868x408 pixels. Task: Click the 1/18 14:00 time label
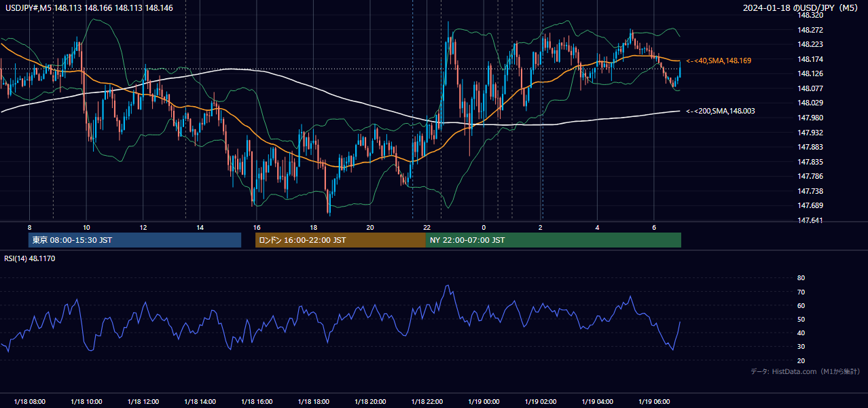click(200, 402)
